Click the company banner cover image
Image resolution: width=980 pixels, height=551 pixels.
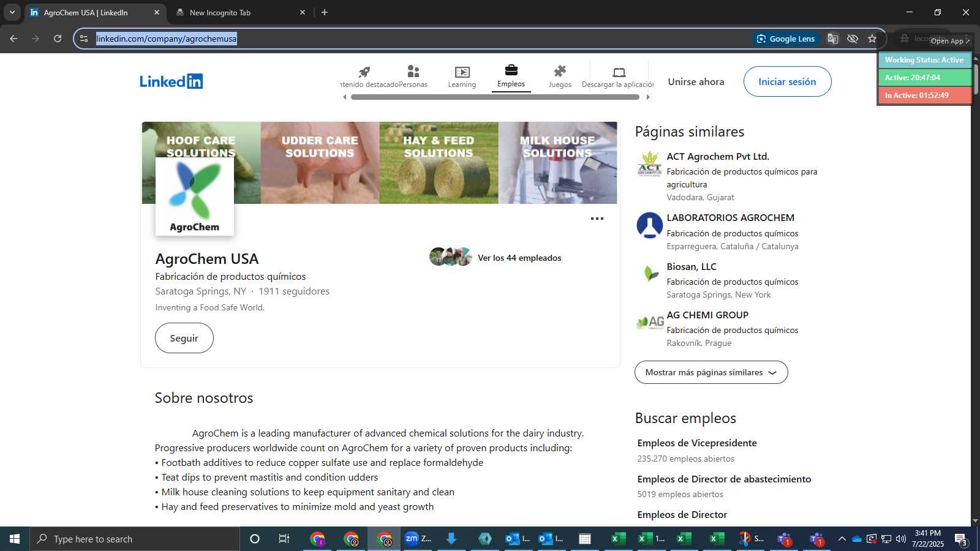click(379, 163)
